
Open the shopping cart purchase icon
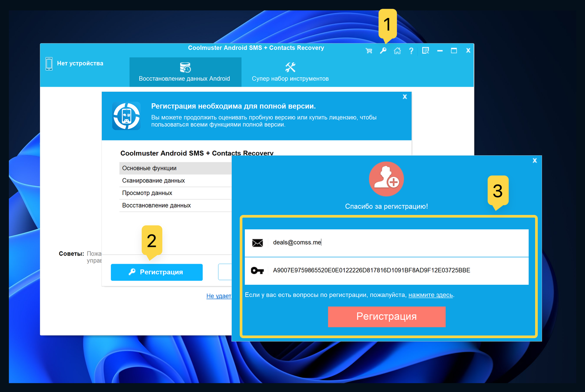pos(369,51)
